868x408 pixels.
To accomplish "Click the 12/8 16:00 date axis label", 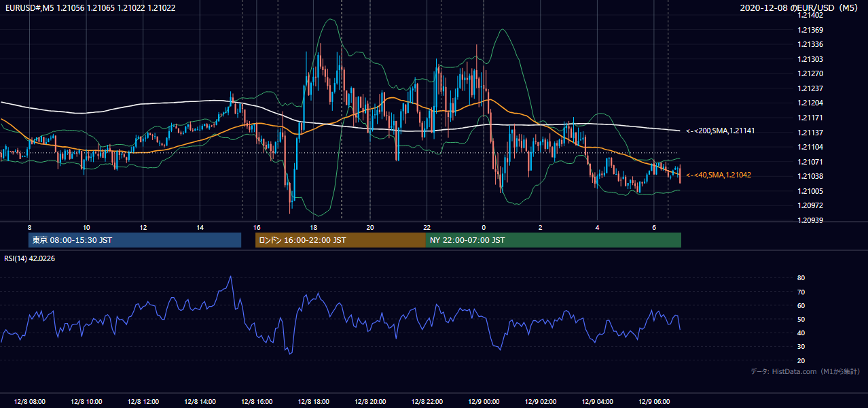I will 257,401.
